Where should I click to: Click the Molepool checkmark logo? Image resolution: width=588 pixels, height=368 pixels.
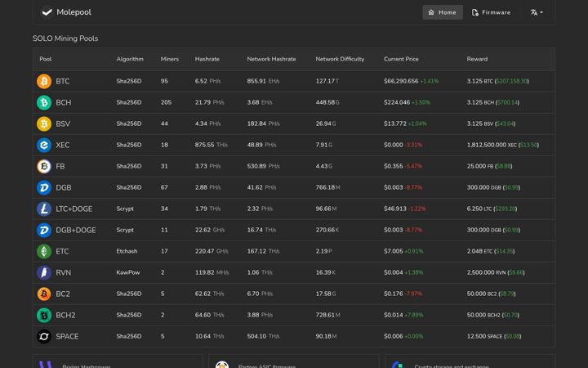pos(47,12)
